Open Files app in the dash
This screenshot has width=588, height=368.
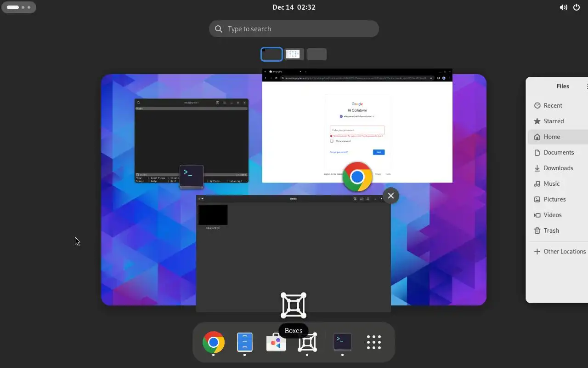pyautogui.click(x=245, y=342)
